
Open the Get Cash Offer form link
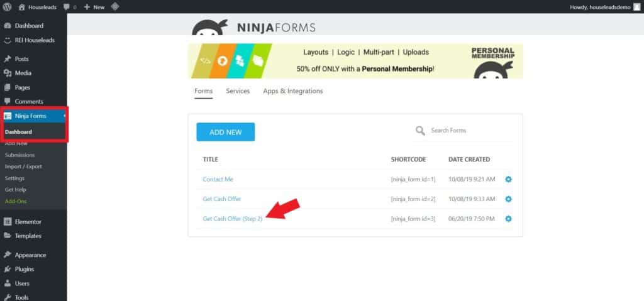click(x=222, y=199)
